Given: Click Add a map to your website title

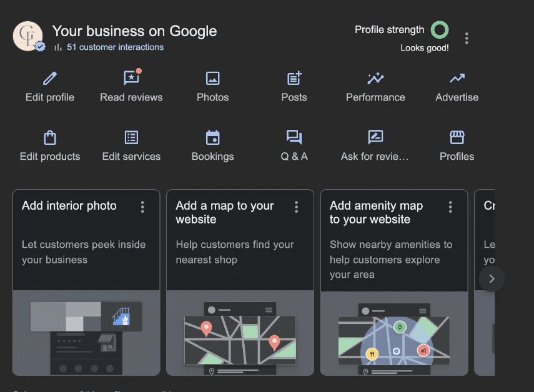Looking at the screenshot, I should click(225, 212).
